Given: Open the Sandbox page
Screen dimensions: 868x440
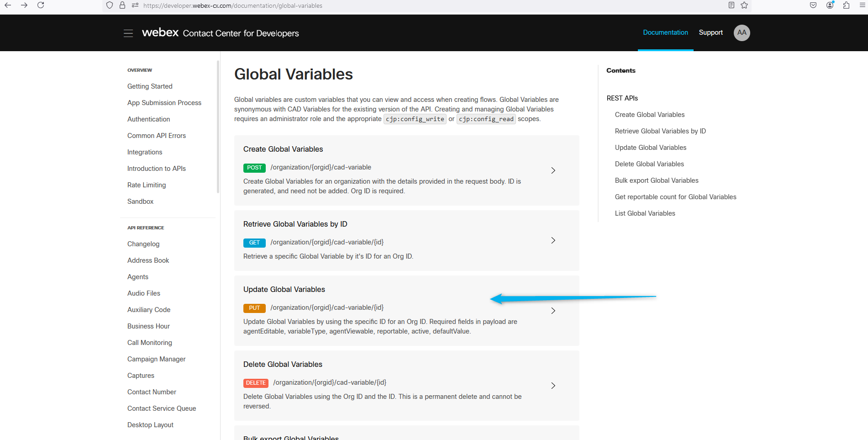Looking at the screenshot, I should coord(140,201).
